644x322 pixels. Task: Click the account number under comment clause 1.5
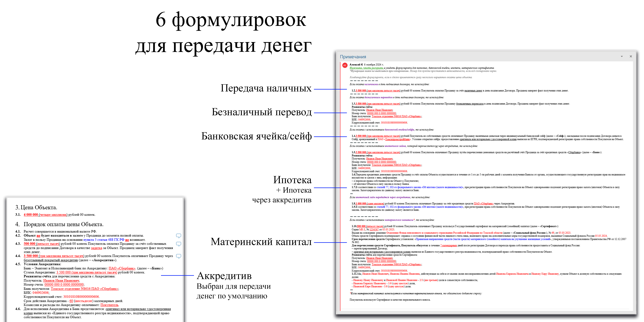click(381, 162)
